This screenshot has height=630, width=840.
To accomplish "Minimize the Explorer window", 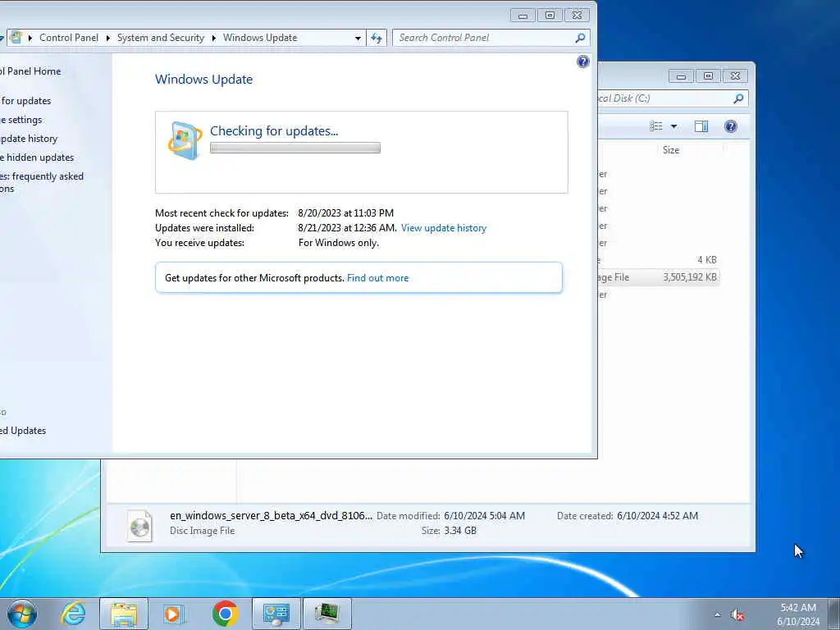I will click(x=681, y=76).
